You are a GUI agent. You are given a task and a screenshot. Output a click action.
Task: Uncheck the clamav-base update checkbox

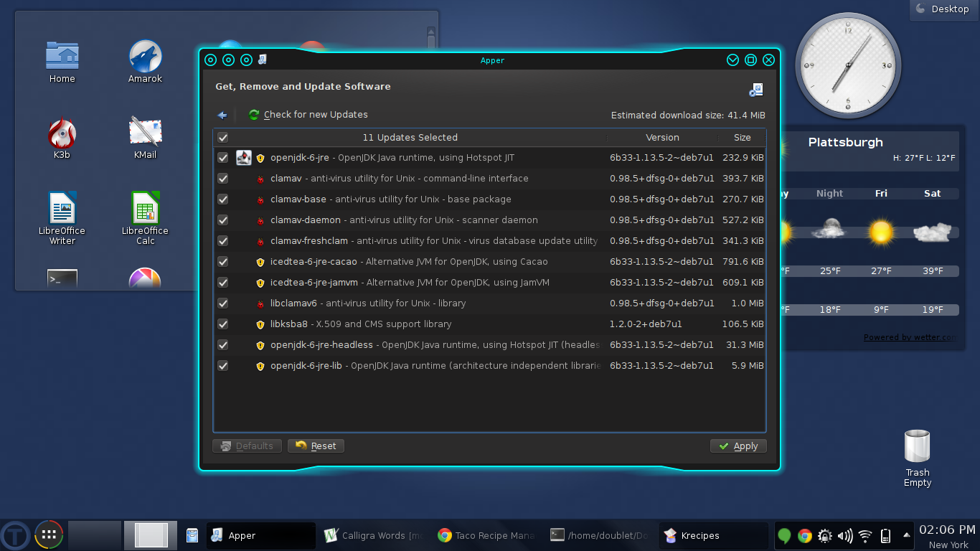tap(223, 199)
